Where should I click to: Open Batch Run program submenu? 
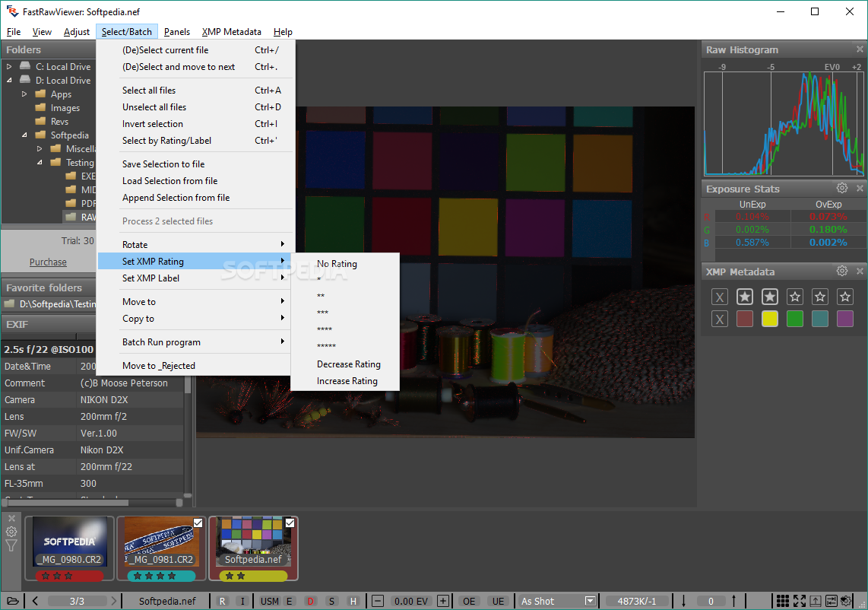tap(195, 342)
